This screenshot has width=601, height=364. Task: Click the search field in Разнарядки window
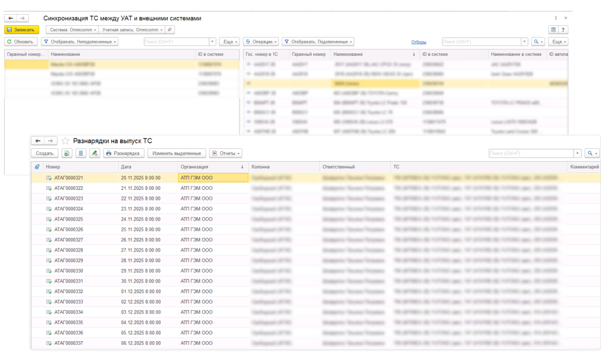pos(531,154)
